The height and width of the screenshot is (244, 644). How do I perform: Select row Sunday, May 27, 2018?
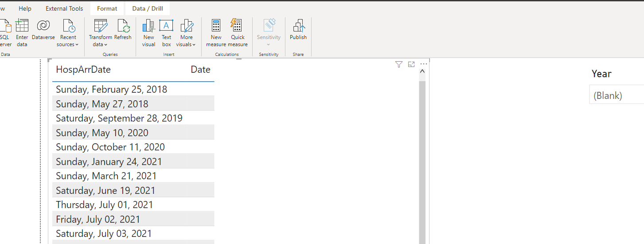[x=133, y=104]
